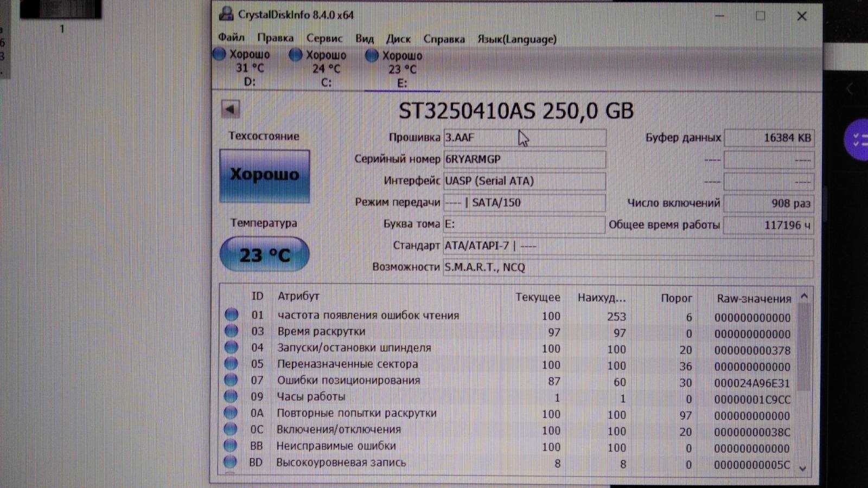The image size is (868, 488).
Task: Click the Буфер данных value 16384 KB
Action: coord(769,138)
